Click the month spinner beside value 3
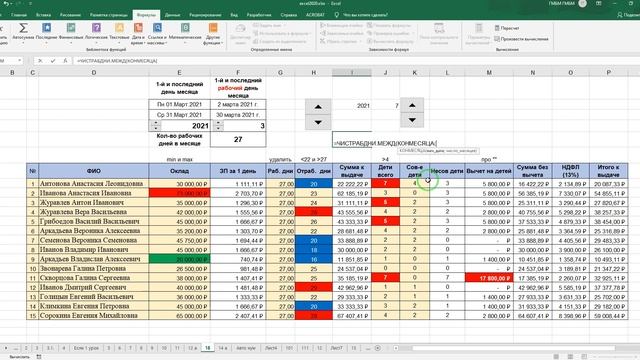The width and height of the screenshot is (640, 360). [x=218, y=126]
